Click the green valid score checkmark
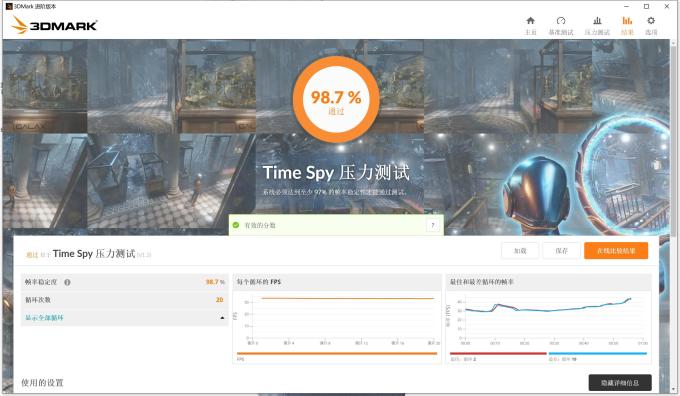The width and height of the screenshot is (680, 396). (236, 225)
